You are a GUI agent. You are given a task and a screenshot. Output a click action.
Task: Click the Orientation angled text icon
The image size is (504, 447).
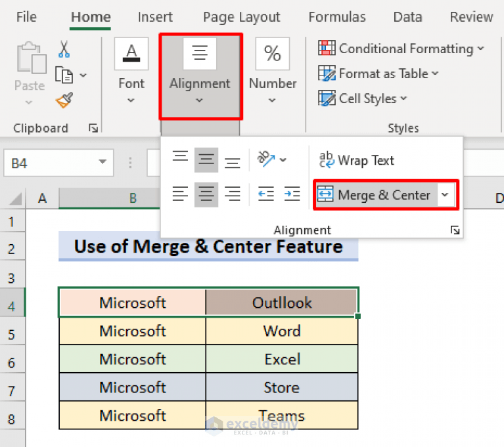pos(266,160)
